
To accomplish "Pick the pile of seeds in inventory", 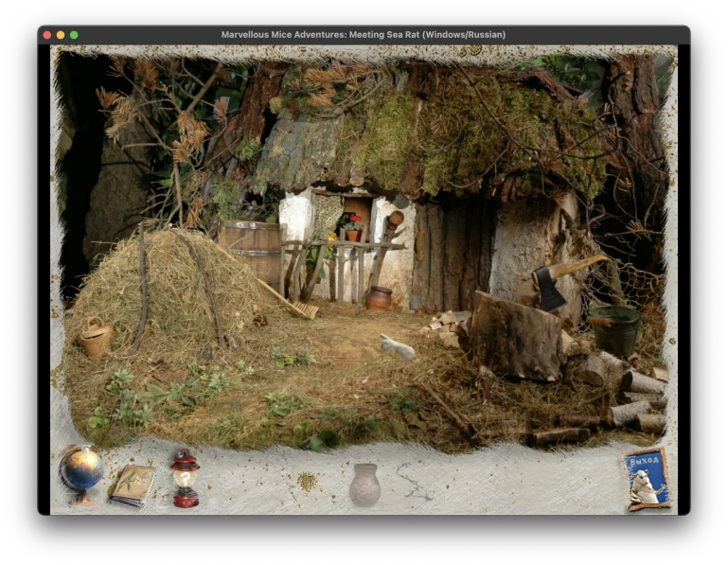I will [x=307, y=481].
